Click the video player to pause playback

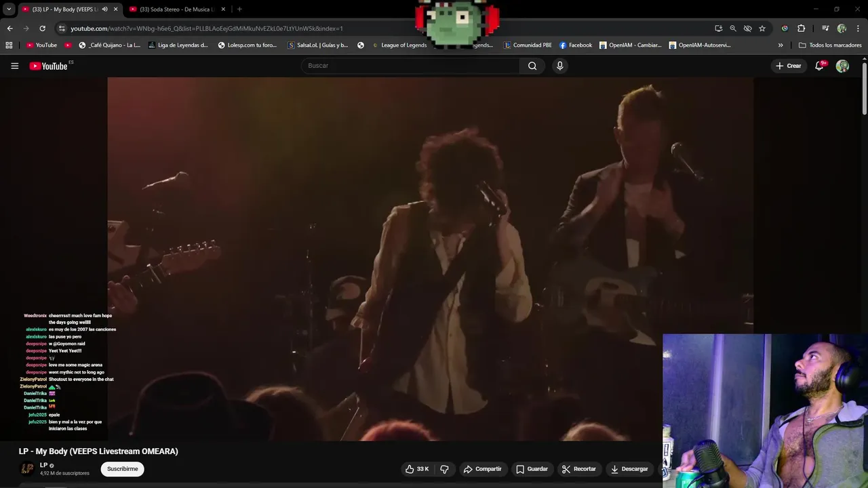430,259
